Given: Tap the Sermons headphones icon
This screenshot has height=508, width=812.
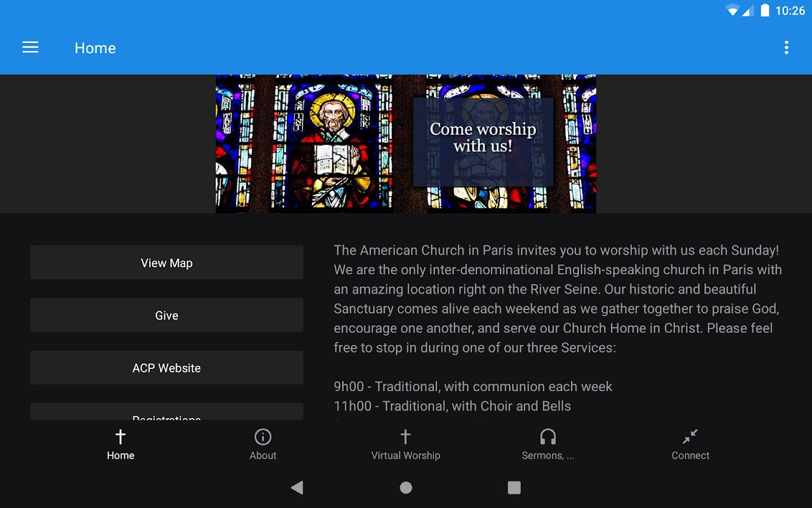Looking at the screenshot, I should click(548, 437).
